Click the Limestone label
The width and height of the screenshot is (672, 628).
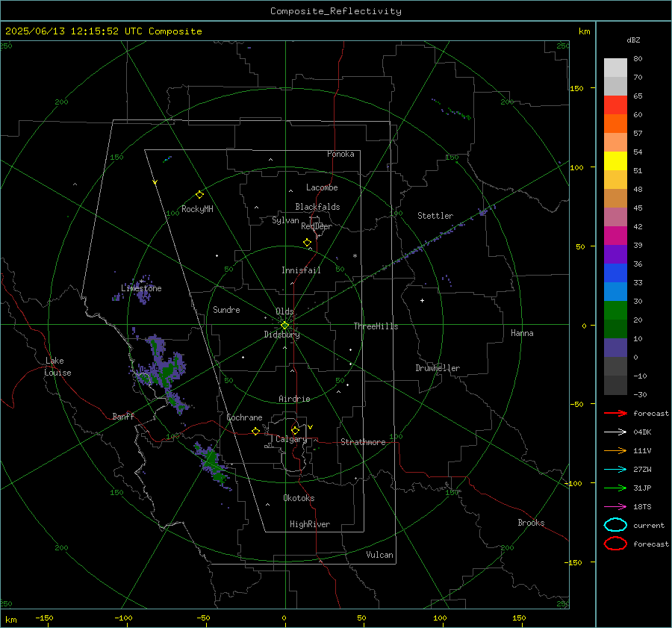click(x=141, y=288)
